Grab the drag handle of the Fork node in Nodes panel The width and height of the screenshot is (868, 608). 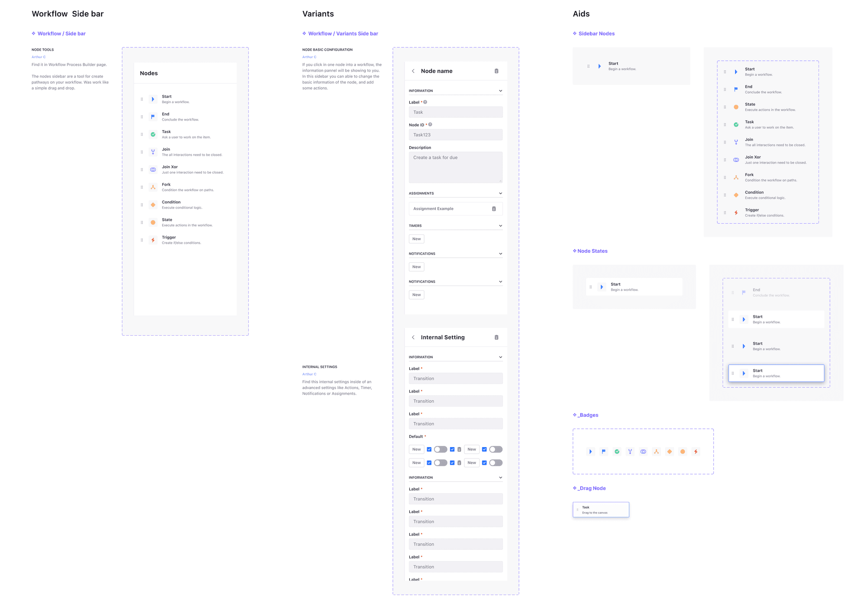tap(142, 187)
